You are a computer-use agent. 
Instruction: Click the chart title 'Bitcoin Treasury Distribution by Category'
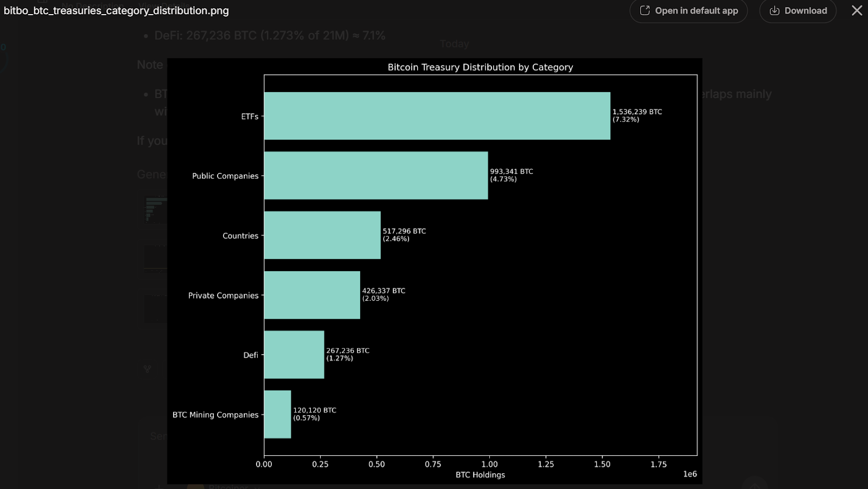coord(480,67)
